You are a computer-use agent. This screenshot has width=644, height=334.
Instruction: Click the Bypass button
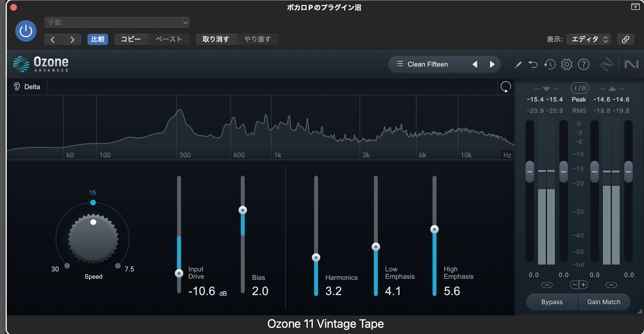pyautogui.click(x=552, y=302)
